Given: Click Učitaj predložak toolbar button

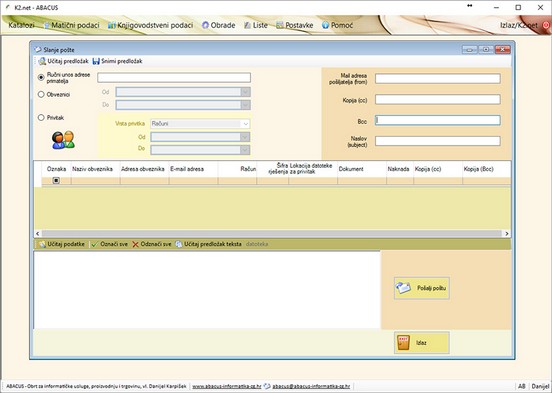Looking at the screenshot, I should click(x=63, y=61).
